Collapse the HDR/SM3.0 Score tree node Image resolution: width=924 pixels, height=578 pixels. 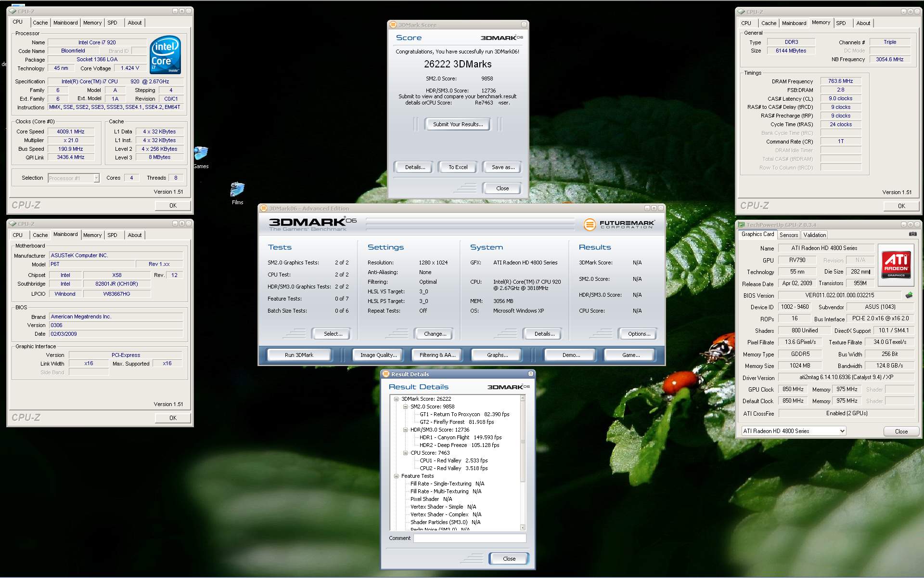405,430
